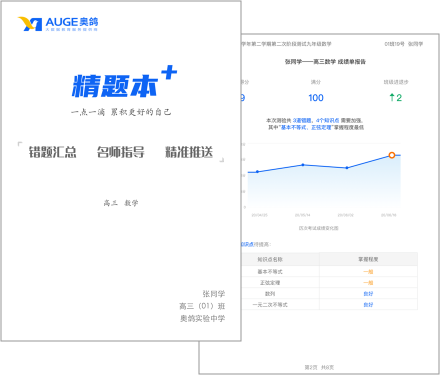Click the 基本不等式 table row name
This screenshot has width=440, height=375.
point(270,272)
